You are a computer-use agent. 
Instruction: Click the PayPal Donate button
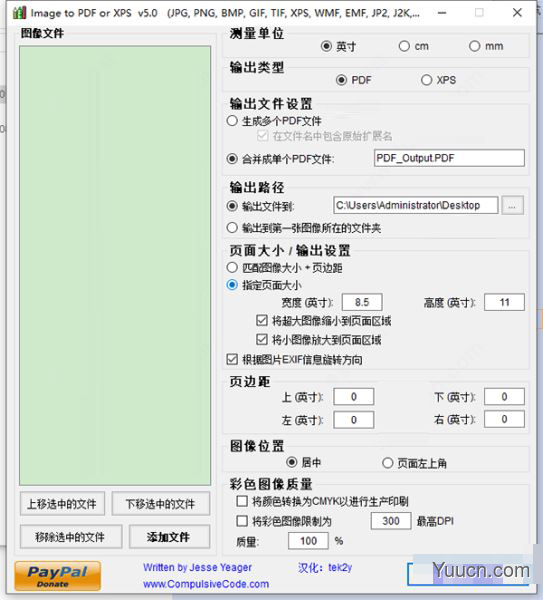(58, 576)
